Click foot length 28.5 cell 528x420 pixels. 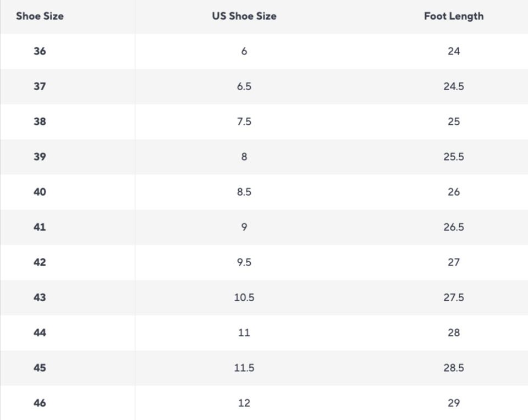point(454,368)
